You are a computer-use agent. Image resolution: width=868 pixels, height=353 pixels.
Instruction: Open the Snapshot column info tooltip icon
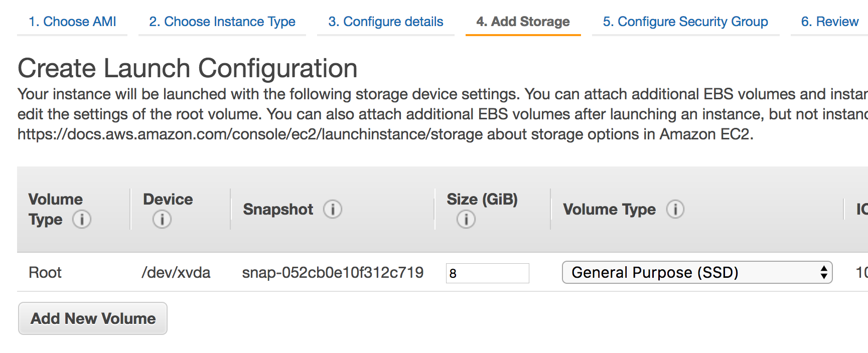tap(333, 209)
